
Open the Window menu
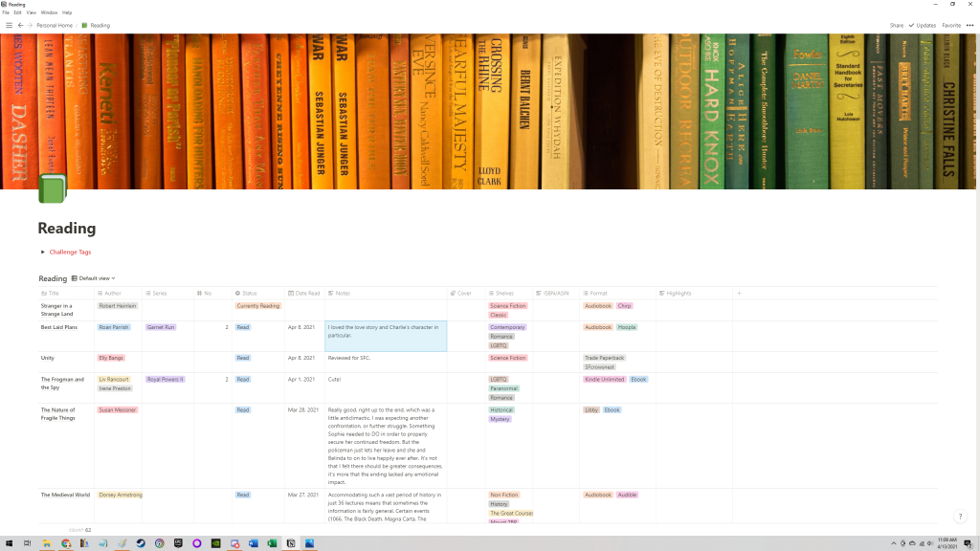point(48,12)
